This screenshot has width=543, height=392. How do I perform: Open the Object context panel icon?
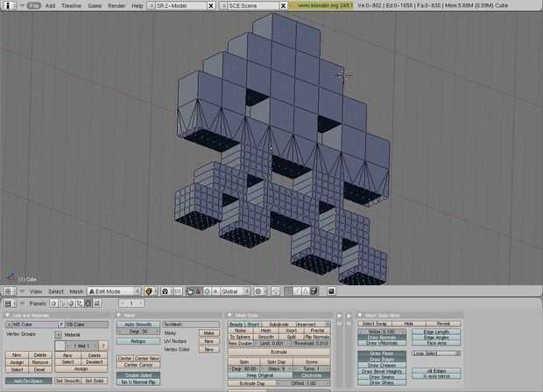80,304
